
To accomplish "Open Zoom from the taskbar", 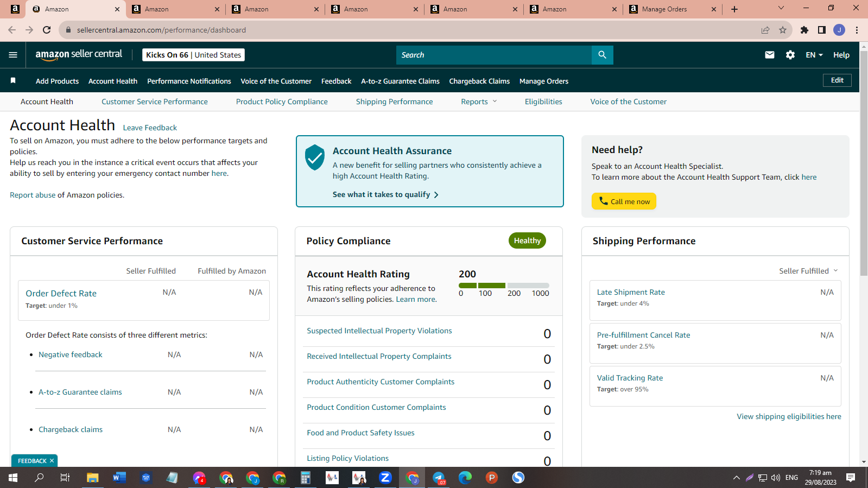I will [385, 478].
